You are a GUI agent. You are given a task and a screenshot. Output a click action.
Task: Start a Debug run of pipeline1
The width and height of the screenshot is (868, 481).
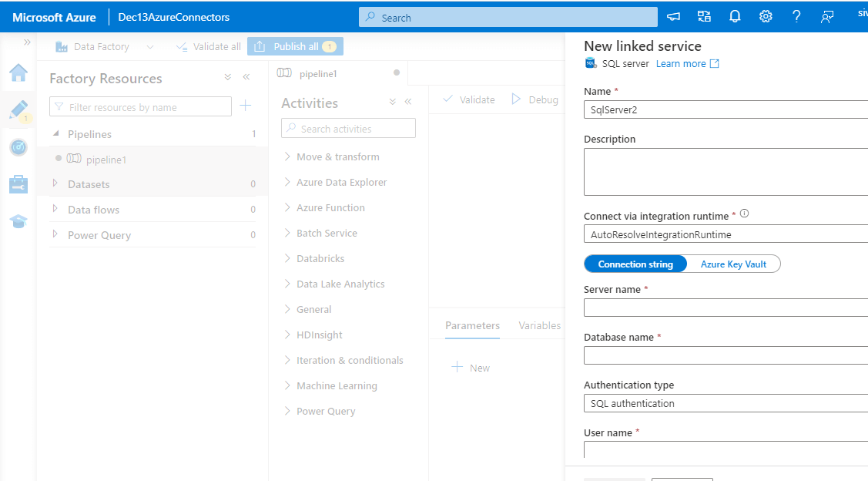(x=535, y=99)
